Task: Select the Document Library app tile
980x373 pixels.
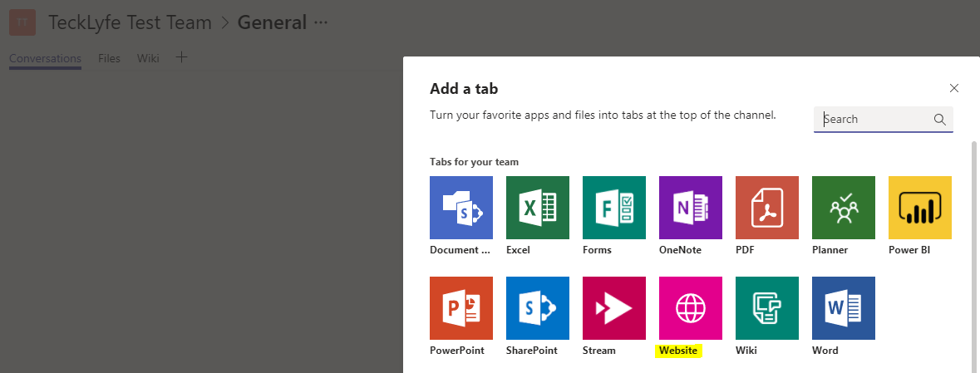Action: pyautogui.click(x=460, y=208)
